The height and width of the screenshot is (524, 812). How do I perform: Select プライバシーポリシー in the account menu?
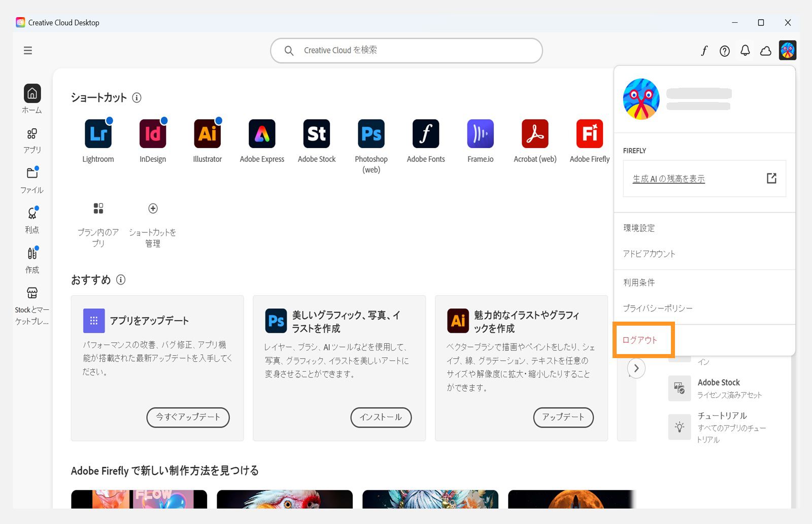pyautogui.click(x=658, y=308)
